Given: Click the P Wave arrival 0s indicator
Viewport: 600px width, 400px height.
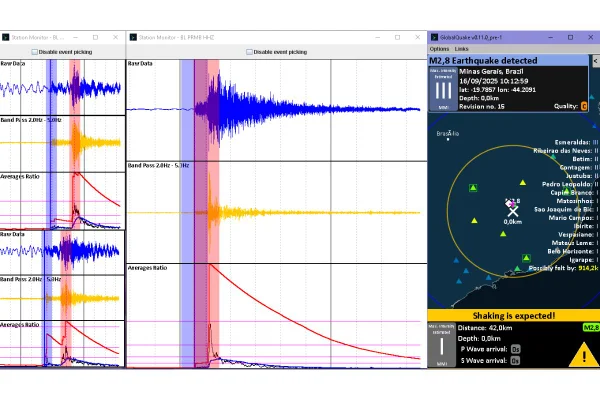Looking at the screenshot, I should [515, 349].
